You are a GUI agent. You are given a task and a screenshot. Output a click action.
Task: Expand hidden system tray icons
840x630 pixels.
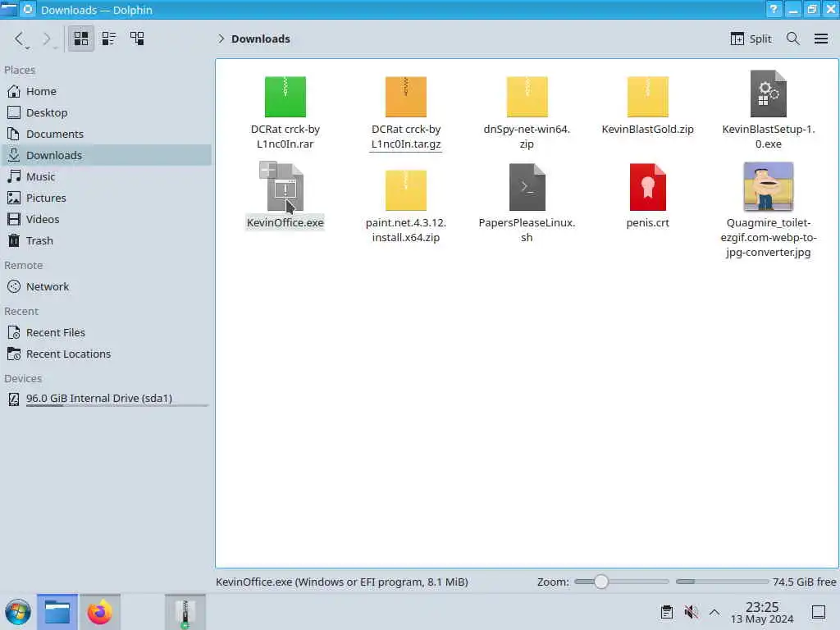(x=714, y=612)
